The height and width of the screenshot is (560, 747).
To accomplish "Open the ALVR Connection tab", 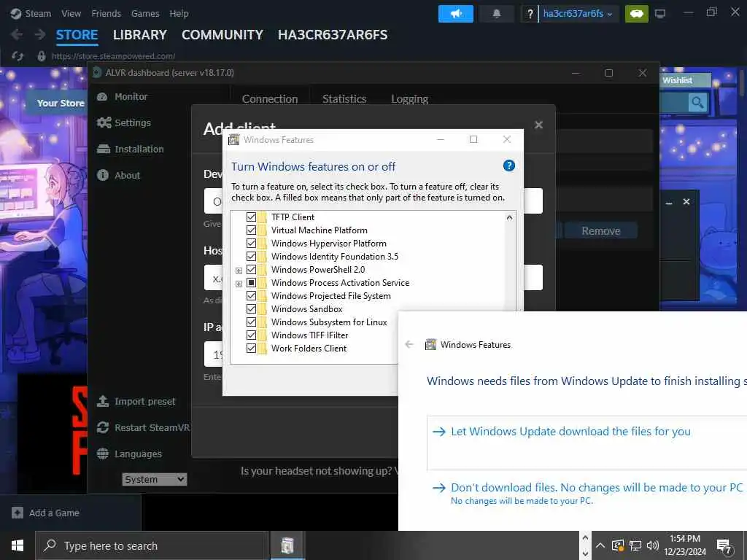I will tap(270, 99).
